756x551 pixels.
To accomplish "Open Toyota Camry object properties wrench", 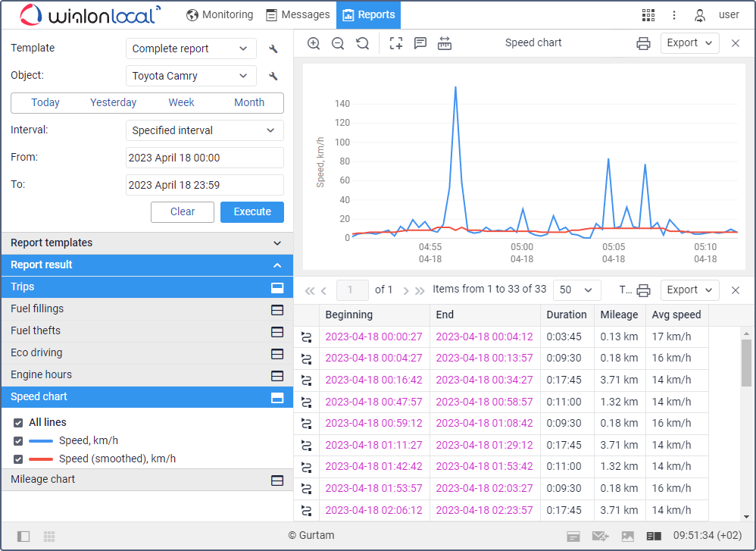I will 273,76.
